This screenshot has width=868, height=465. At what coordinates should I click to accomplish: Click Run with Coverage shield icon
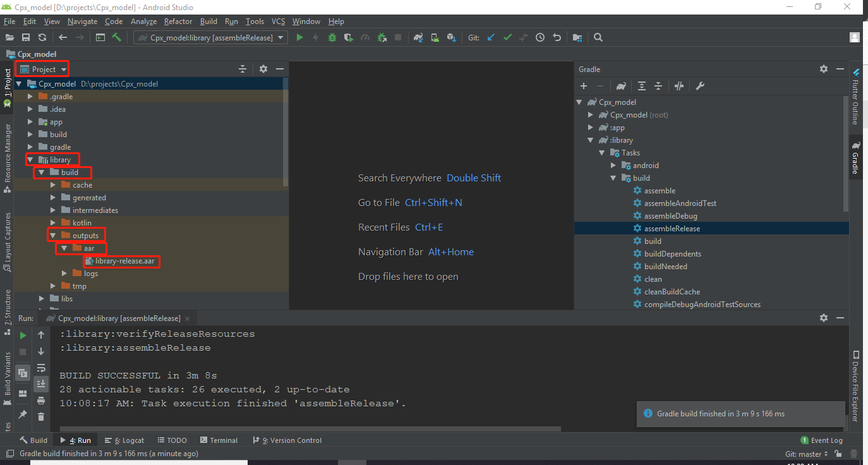click(x=349, y=37)
